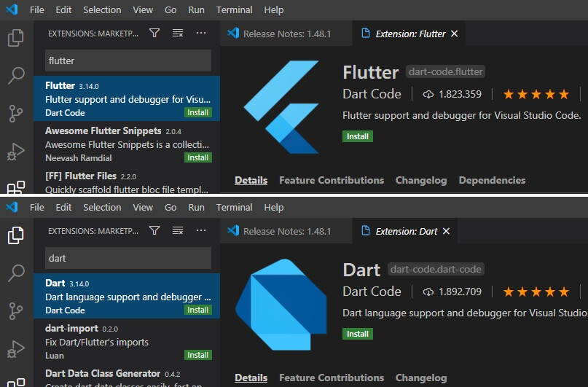Screen dimensions: 588x387
Task: Close the Extension: Dart tab
Action: click(446, 231)
